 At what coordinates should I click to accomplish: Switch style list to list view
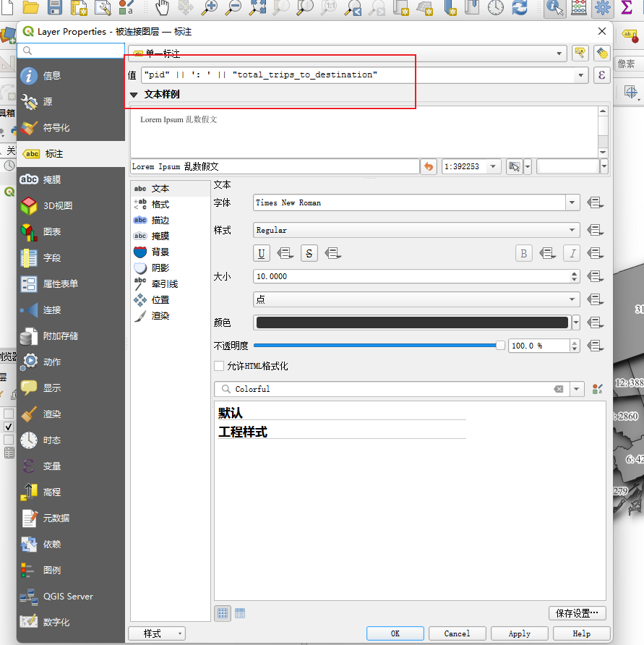click(x=240, y=613)
